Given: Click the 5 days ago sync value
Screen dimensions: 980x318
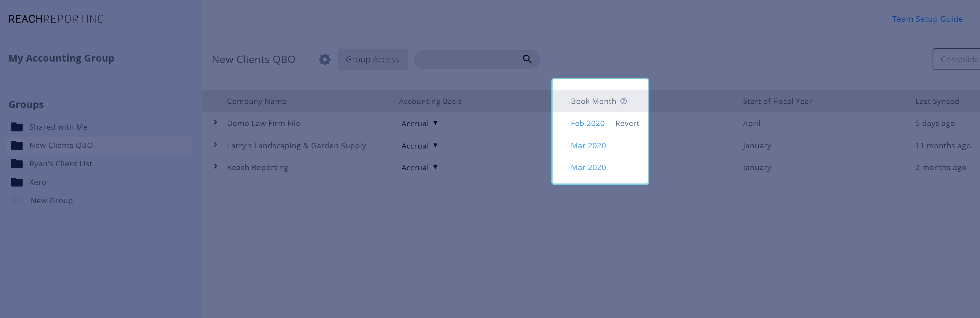Looking at the screenshot, I should click(935, 123).
